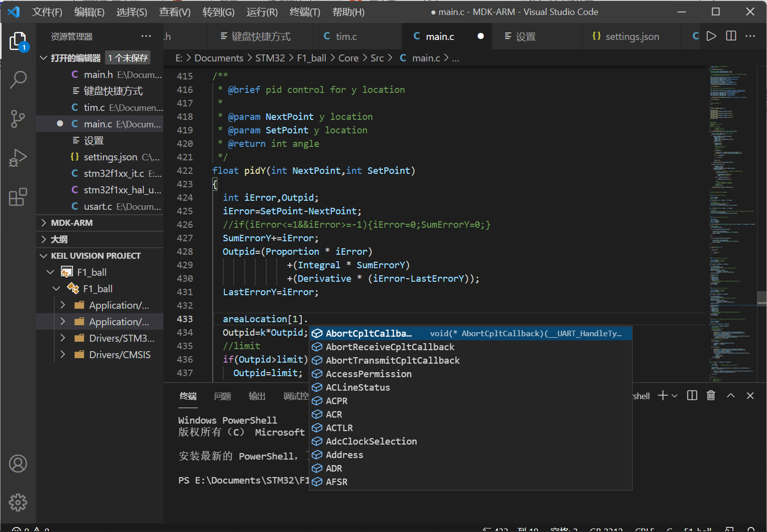
Task: Open the Accounts icon at the bottom left
Action: (x=18, y=464)
